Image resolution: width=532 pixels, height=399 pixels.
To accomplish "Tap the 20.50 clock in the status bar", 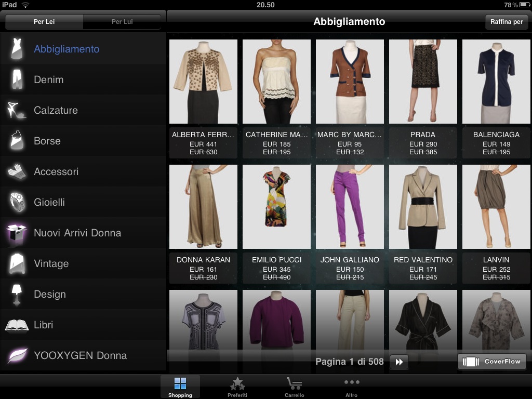I will (x=265, y=5).
